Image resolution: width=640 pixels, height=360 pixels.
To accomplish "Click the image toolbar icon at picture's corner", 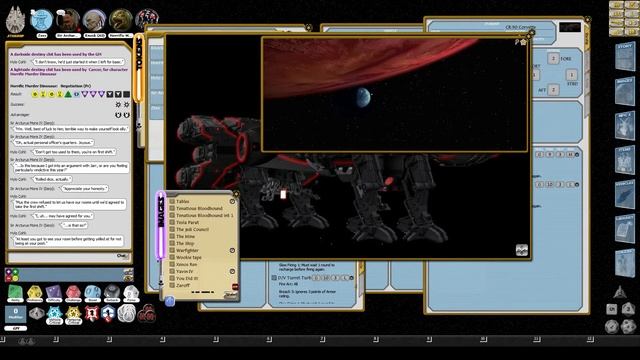I will (x=522, y=250).
